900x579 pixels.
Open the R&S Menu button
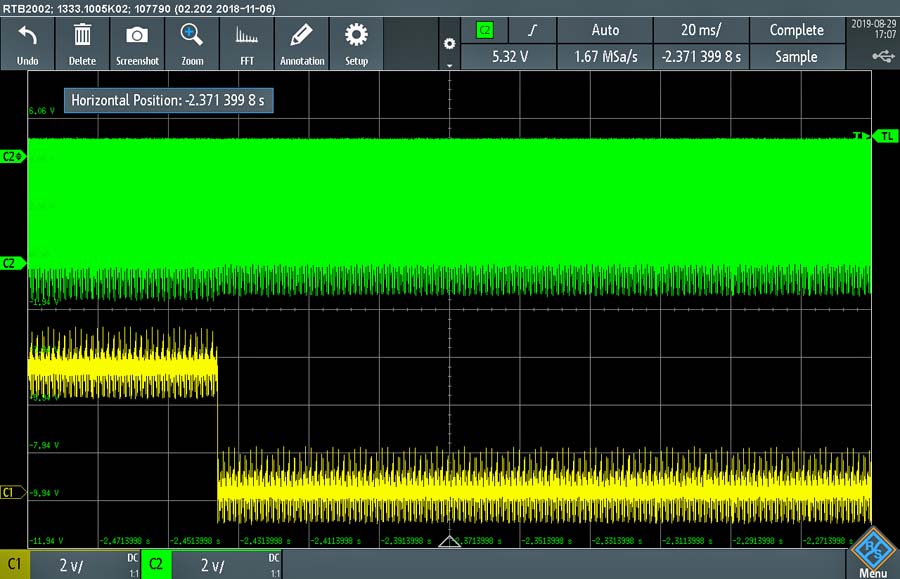(x=873, y=553)
